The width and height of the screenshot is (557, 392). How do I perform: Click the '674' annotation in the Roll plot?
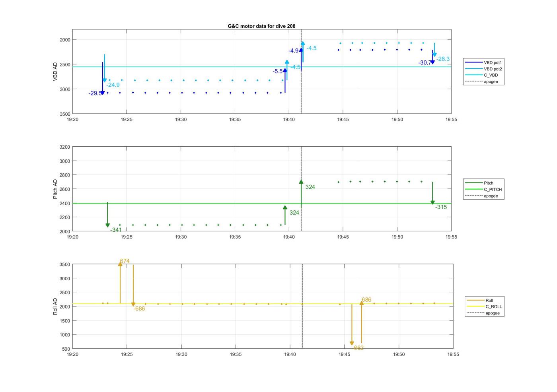pyautogui.click(x=125, y=261)
